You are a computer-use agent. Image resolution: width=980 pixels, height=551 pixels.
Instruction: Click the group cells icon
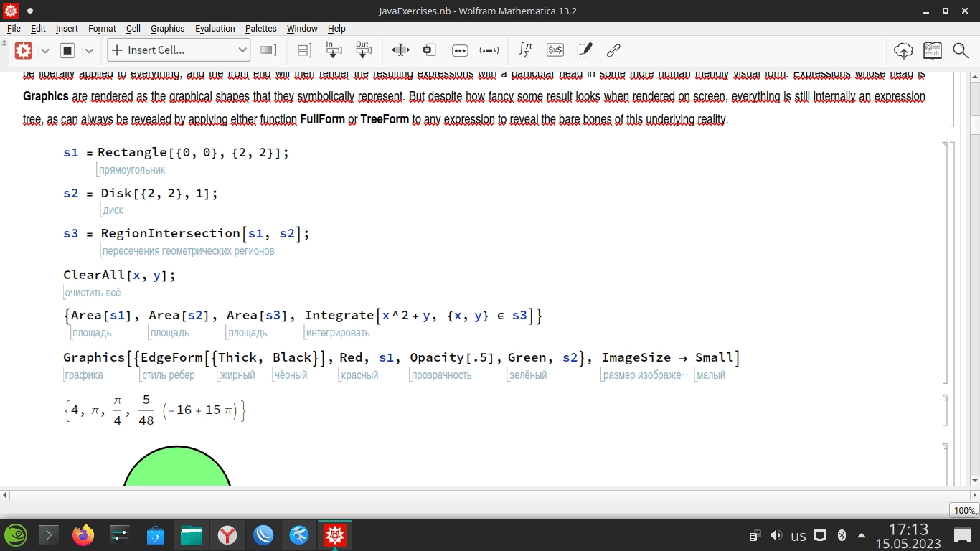coord(304,50)
